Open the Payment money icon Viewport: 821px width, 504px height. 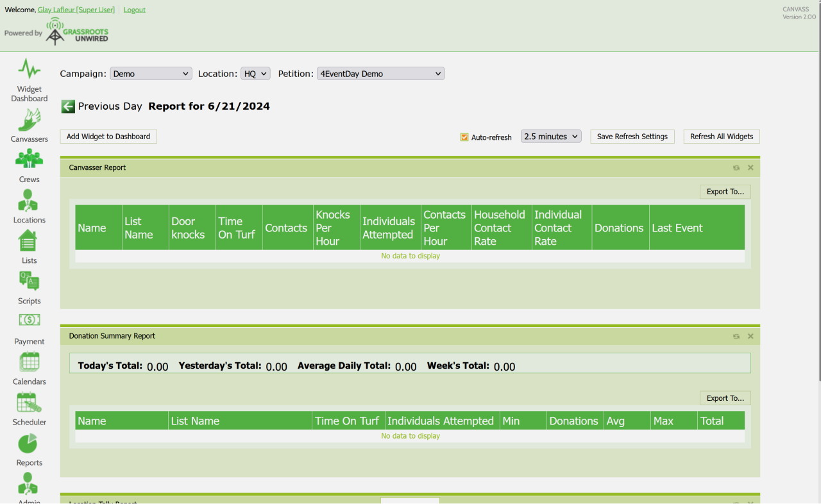click(29, 320)
